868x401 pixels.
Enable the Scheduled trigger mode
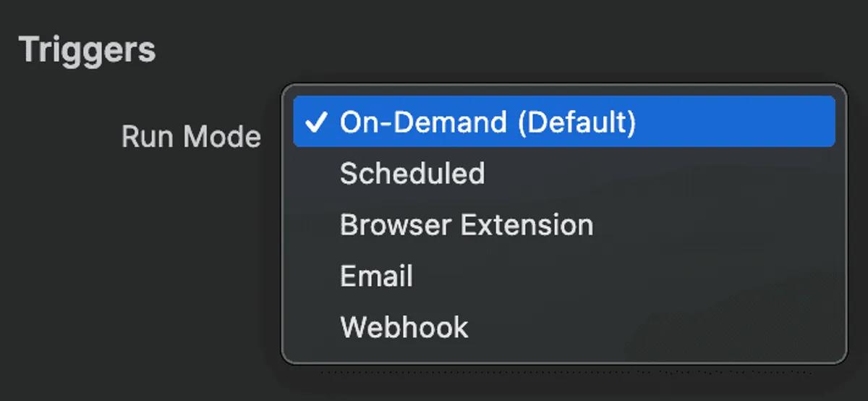pos(412,174)
